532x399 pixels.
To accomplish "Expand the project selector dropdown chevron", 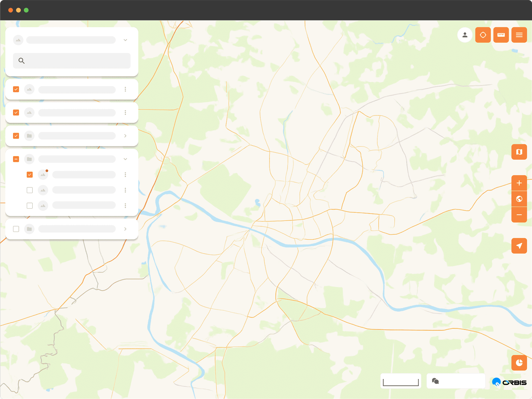I will (125, 40).
